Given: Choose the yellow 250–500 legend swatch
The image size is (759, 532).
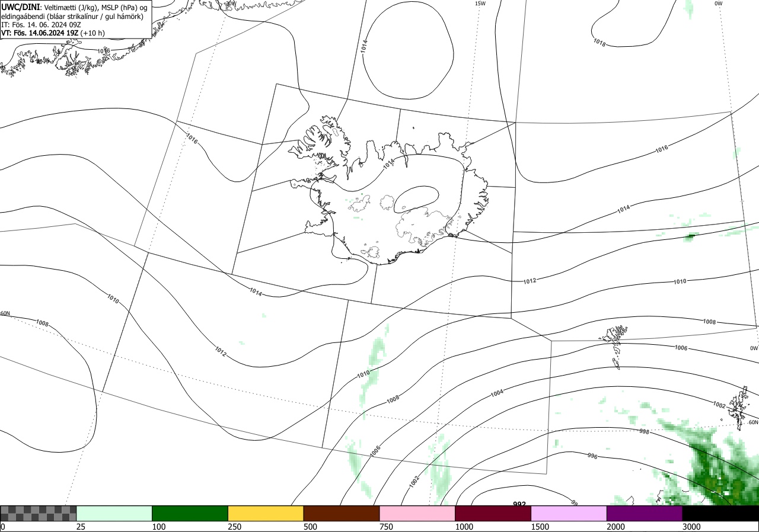Looking at the screenshot, I should click(x=266, y=513).
